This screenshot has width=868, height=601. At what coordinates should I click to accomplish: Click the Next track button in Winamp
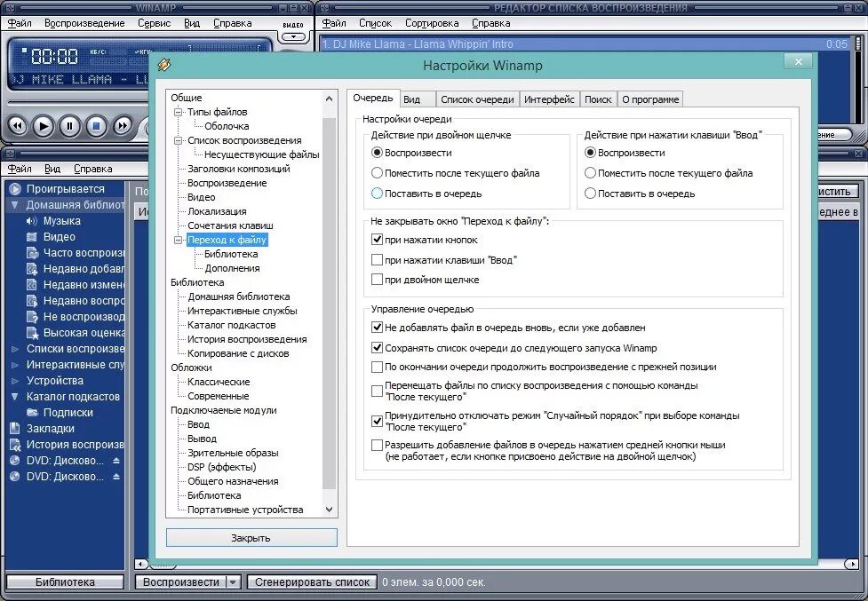(123, 126)
